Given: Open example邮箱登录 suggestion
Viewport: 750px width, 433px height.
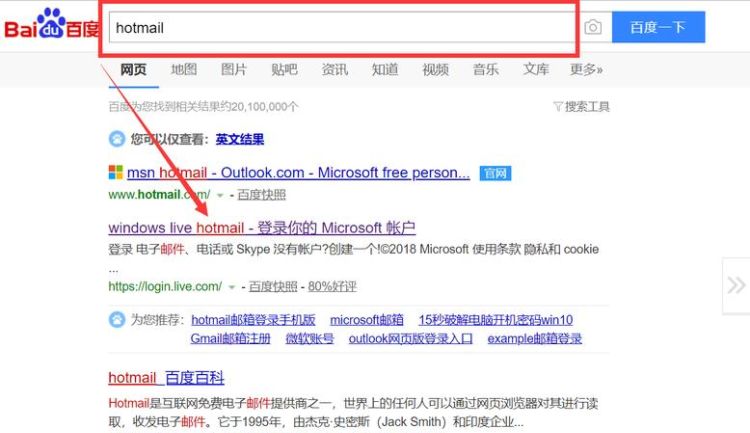Looking at the screenshot, I should 535,339.
